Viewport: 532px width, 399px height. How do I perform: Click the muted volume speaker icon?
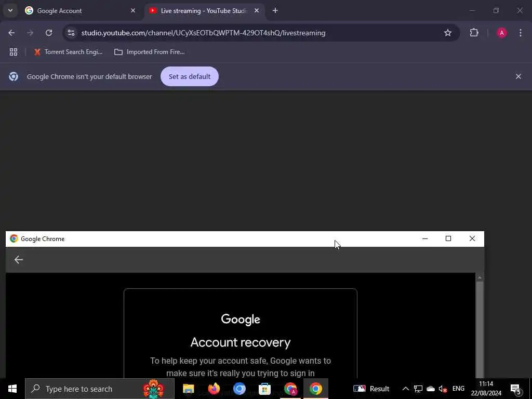pos(443,389)
